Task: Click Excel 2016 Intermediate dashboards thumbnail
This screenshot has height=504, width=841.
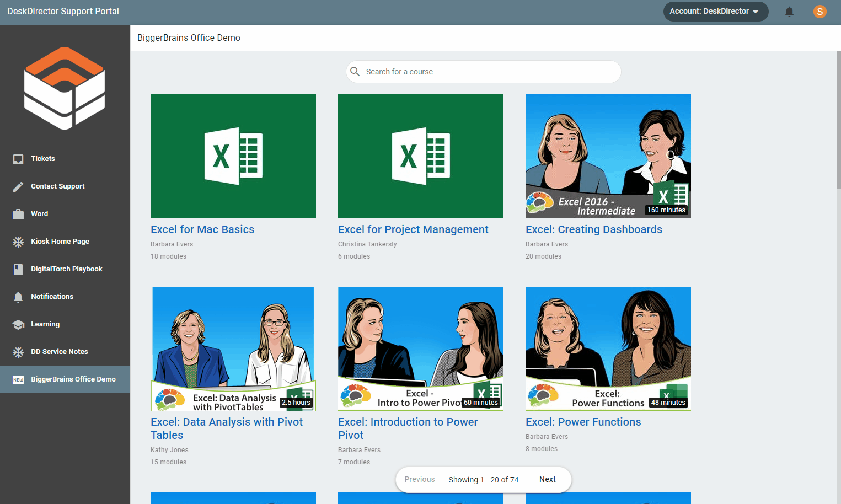Action: [608, 156]
